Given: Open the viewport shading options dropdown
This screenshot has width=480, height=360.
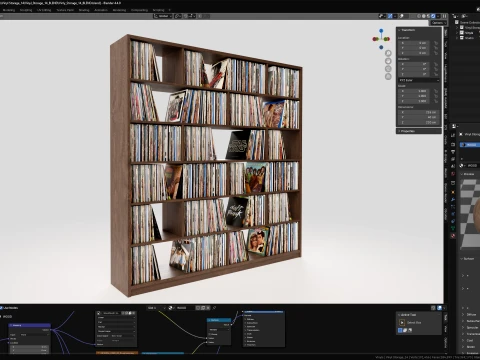Looking at the screenshot, I should [438, 16].
